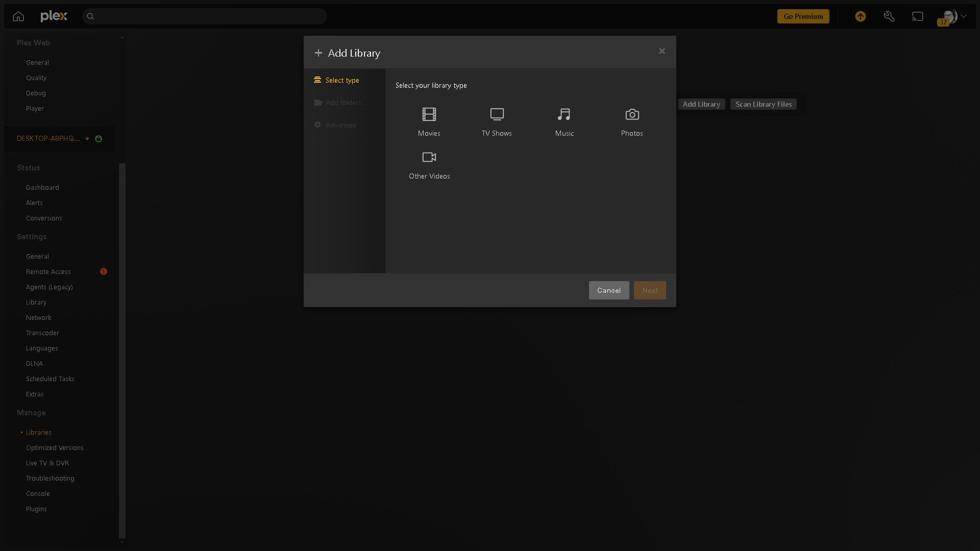Select the Movies library type icon

(429, 114)
